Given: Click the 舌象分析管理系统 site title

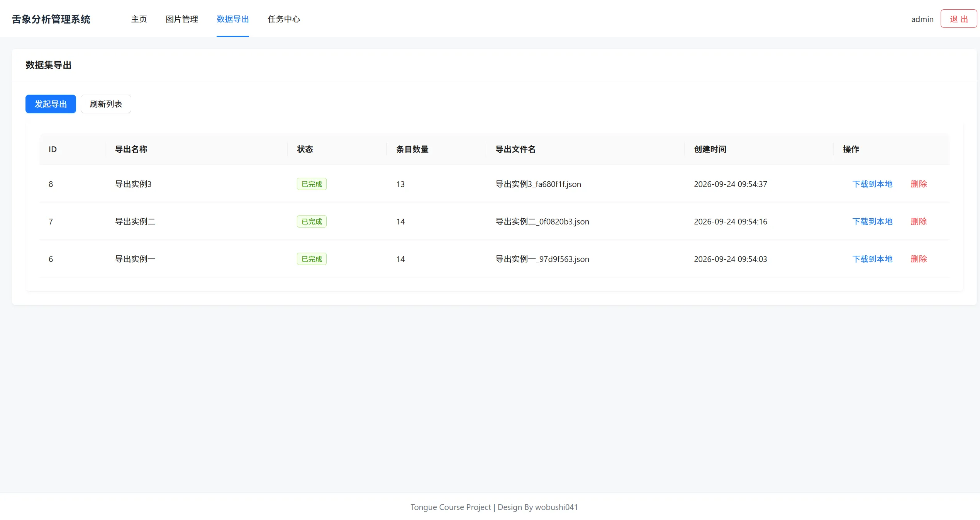Looking at the screenshot, I should (51, 19).
